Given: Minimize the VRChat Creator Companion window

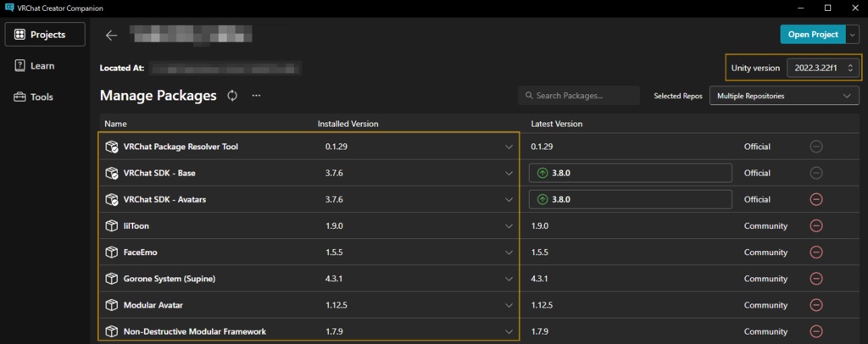Looking at the screenshot, I should 800,8.
